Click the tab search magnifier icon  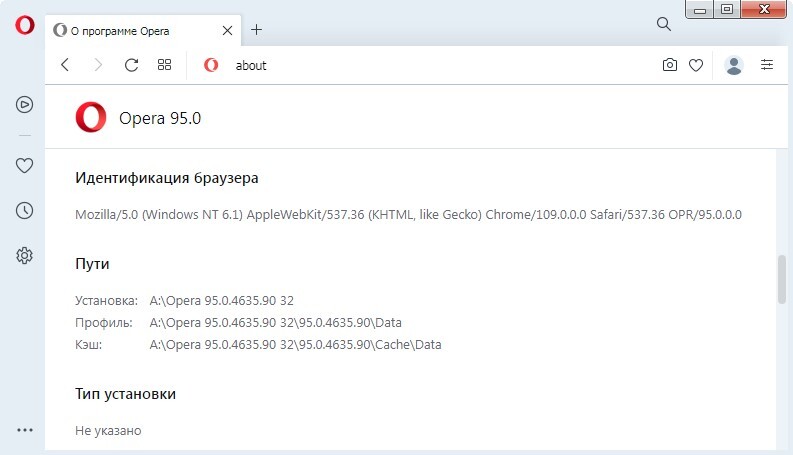(x=664, y=24)
